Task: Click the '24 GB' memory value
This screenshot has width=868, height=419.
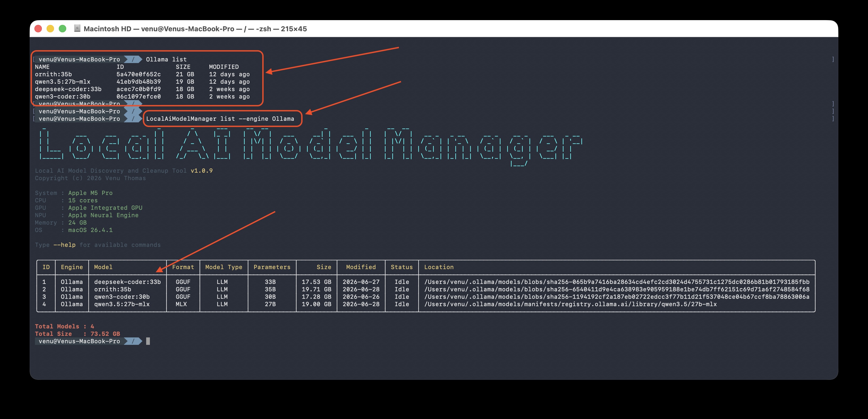Action: click(x=77, y=222)
